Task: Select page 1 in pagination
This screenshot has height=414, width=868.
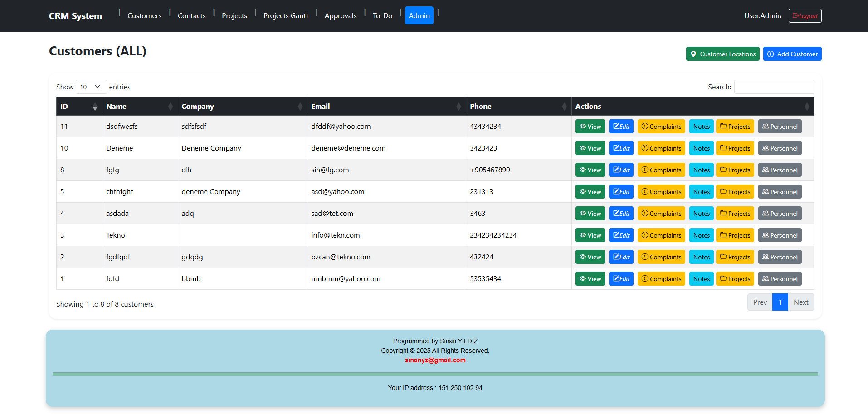Action: coord(780,302)
